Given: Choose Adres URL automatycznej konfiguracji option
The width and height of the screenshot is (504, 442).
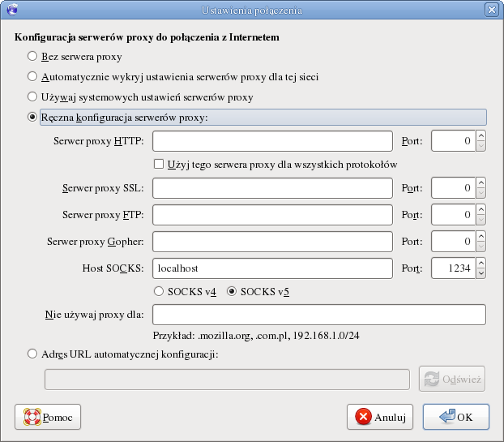Looking at the screenshot, I should (x=32, y=354).
